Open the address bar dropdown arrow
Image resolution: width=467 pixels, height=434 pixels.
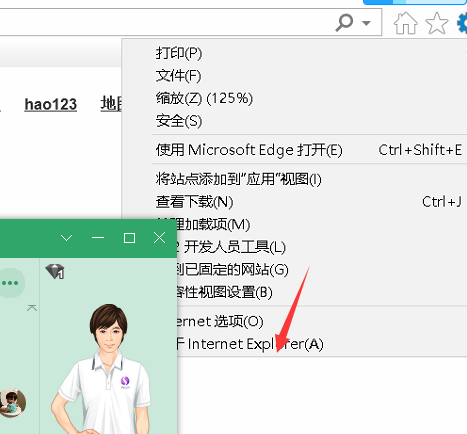coord(366,23)
